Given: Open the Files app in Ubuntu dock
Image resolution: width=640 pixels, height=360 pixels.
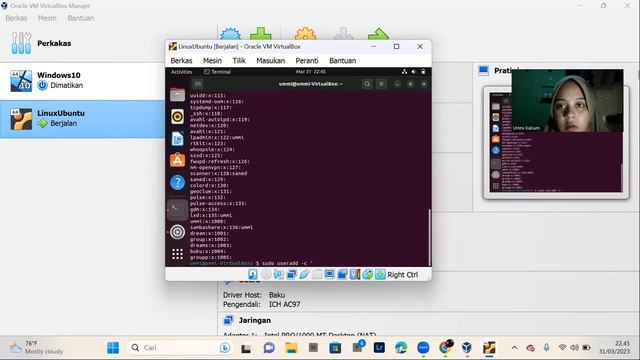Looking at the screenshot, I should tap(177, 95).
